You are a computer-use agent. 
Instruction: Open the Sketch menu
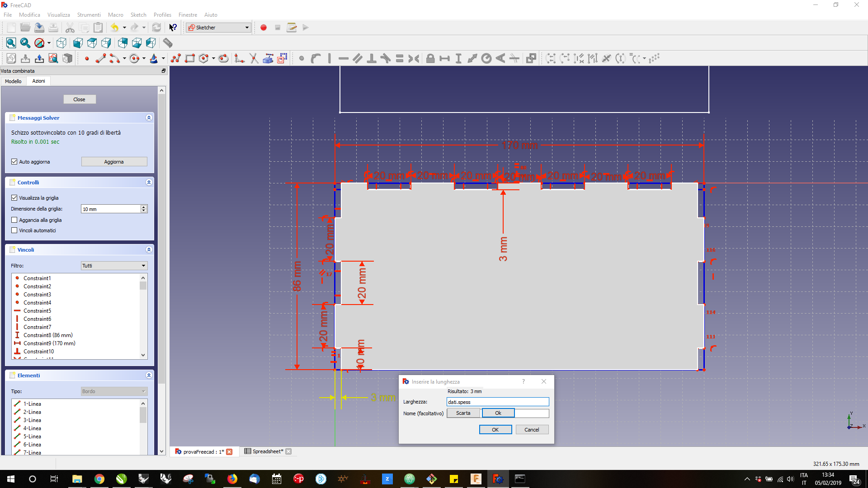[138, 15]
